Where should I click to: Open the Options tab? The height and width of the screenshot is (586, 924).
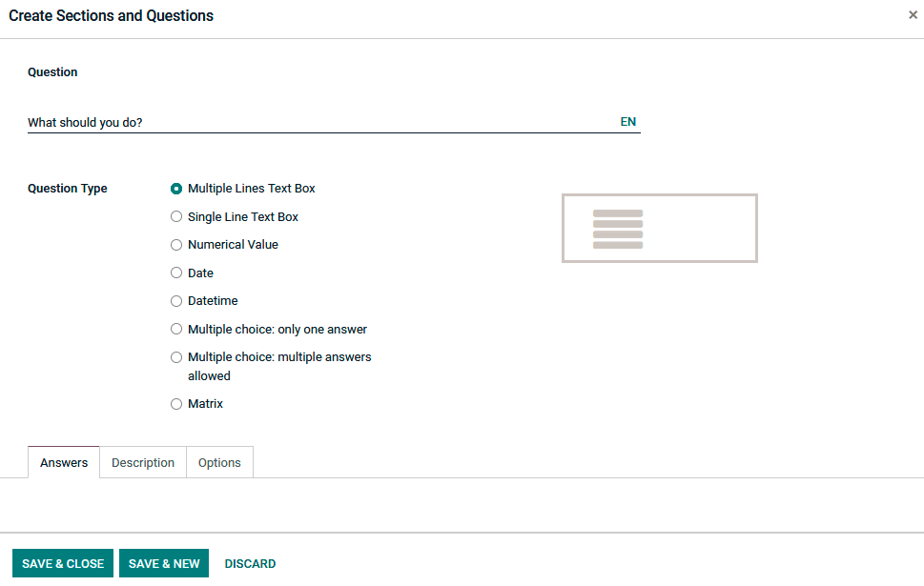(219, 462)
